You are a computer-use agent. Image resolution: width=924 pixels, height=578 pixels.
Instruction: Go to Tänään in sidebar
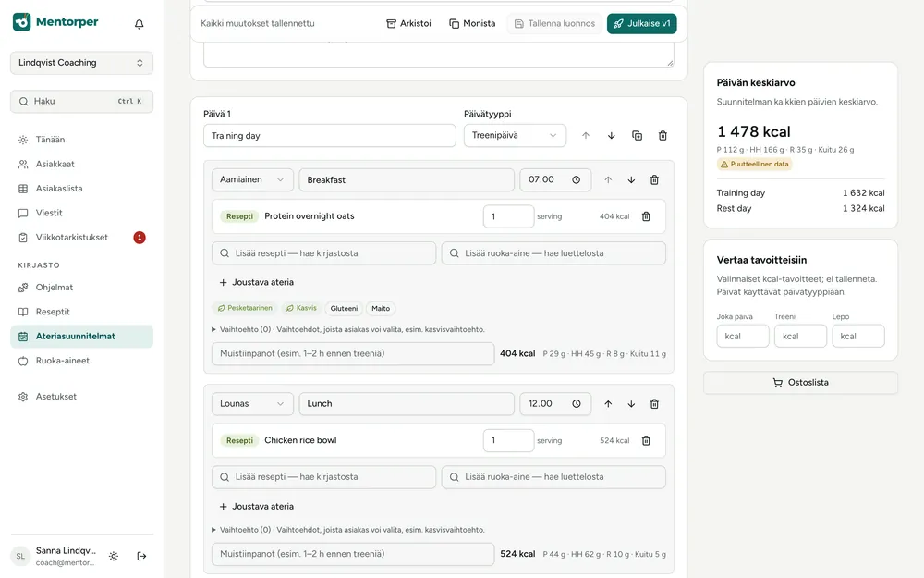(x=81, y=140)
